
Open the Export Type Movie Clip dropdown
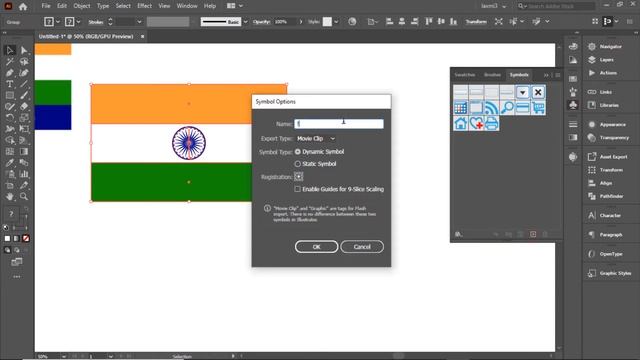(316, 139)
